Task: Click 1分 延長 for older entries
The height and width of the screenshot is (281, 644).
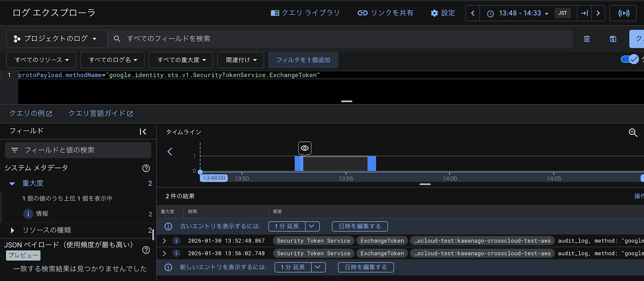Action: coord(287,226)
